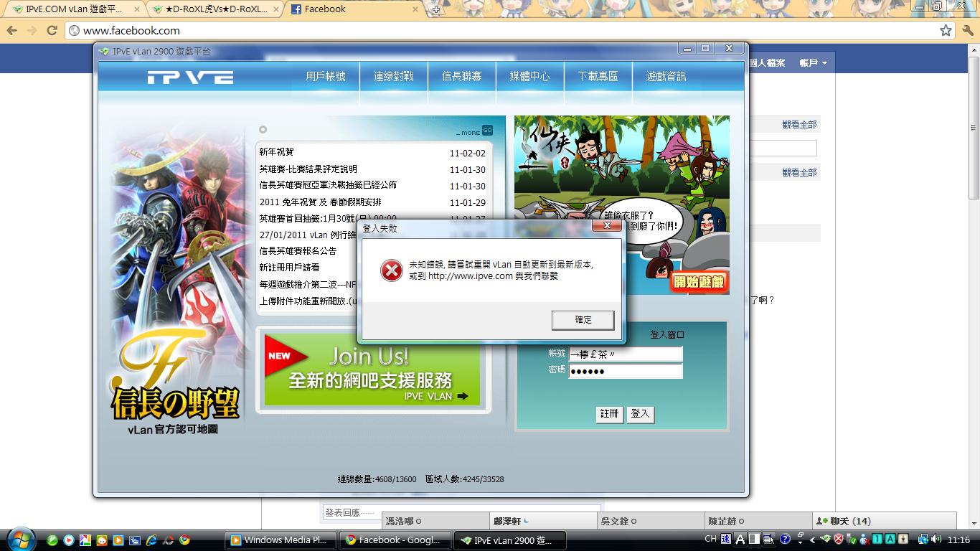
Task: Expand the Facebook 帳戶 dropdown
Action: click(x=813, y=63)
